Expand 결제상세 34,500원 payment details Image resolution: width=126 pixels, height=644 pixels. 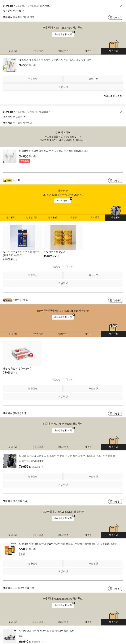(x=13, y=10)
